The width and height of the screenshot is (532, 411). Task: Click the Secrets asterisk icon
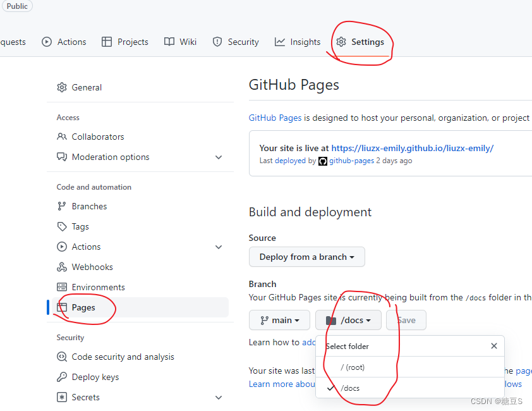[62, 397]
